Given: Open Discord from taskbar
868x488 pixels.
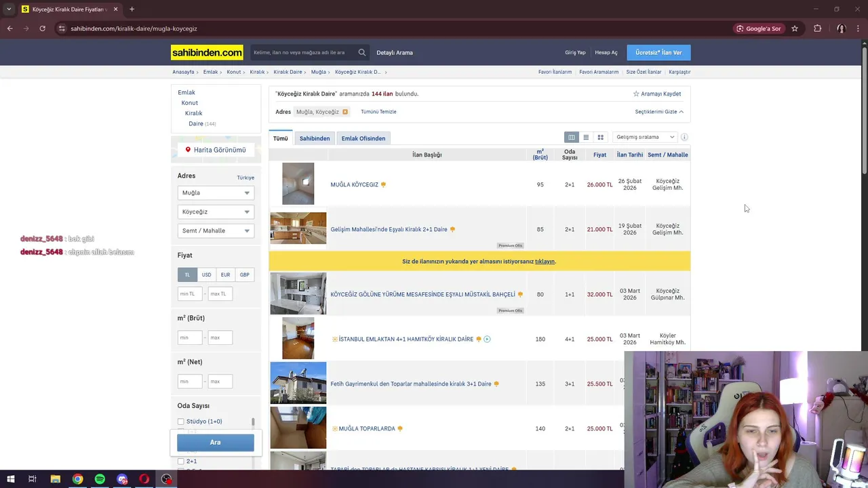Looking at the screenshot, I should [x=122, y=479].
